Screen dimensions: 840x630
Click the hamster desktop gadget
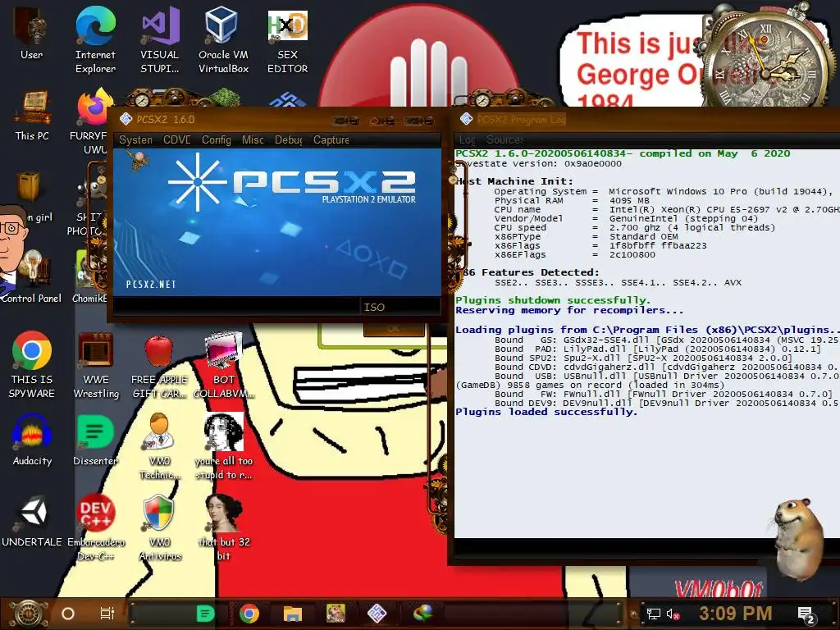pos(797,540)
